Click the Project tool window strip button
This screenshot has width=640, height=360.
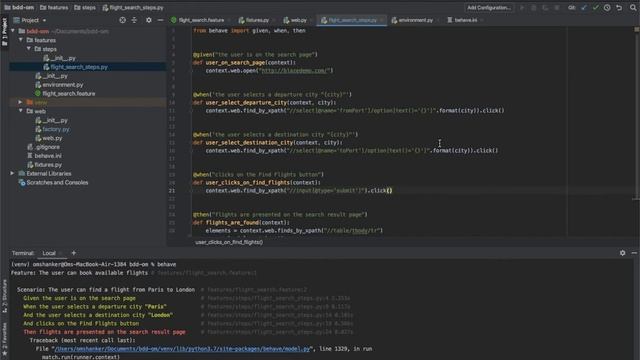click(4, 32)
